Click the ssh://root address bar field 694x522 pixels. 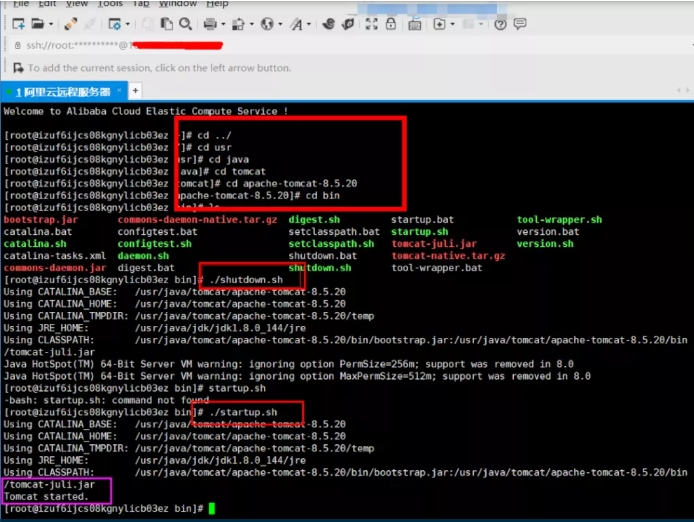pos(345,45)
